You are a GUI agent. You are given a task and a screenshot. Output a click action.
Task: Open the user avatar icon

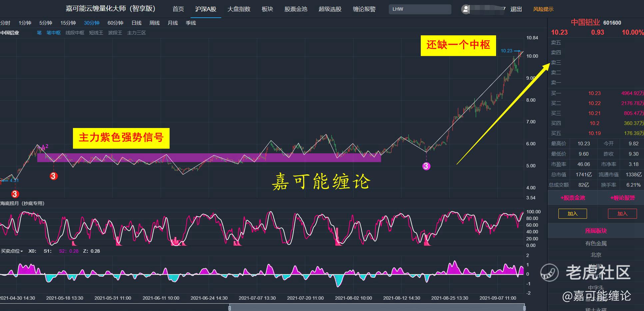(465, 9)
